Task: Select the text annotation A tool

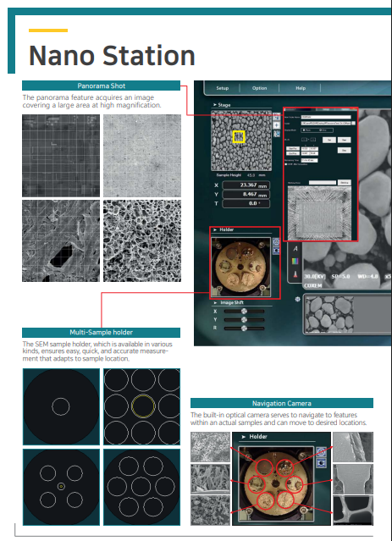Action: tap(295, 249)
